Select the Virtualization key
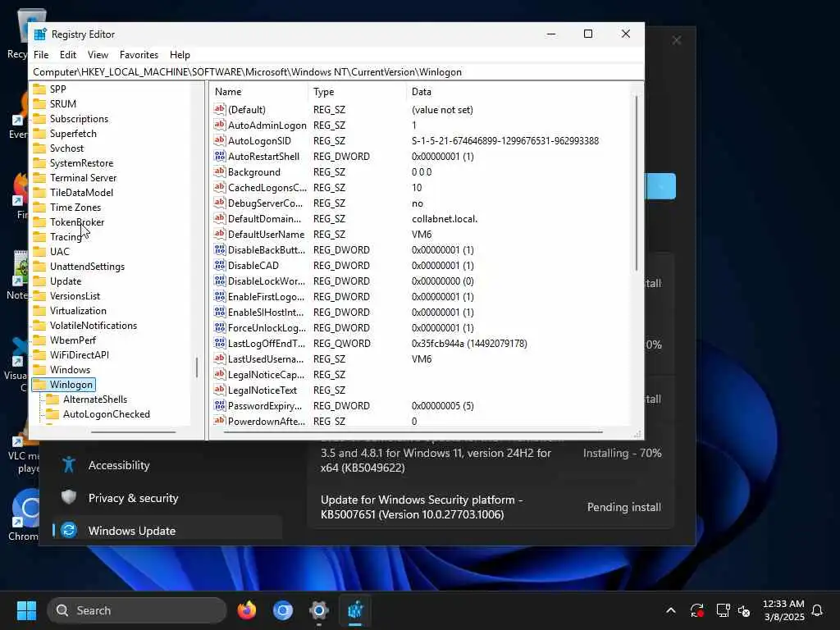 point(78,311)
